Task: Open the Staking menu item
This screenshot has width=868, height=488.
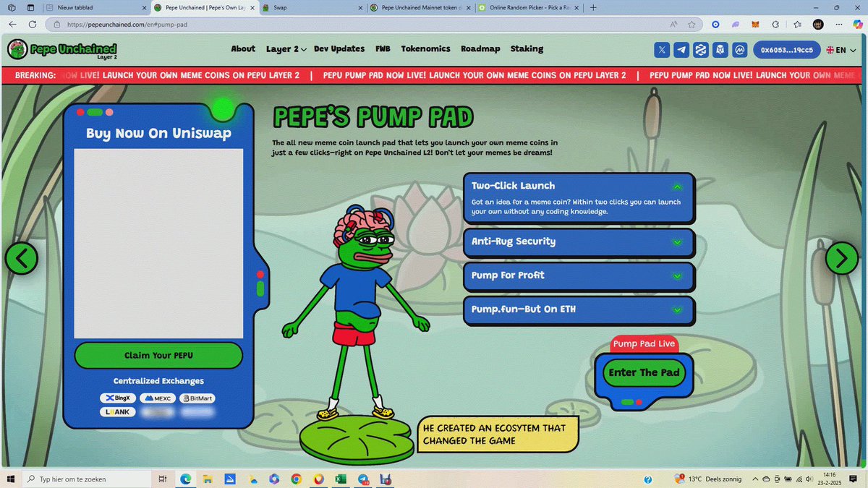Action: 527,49
